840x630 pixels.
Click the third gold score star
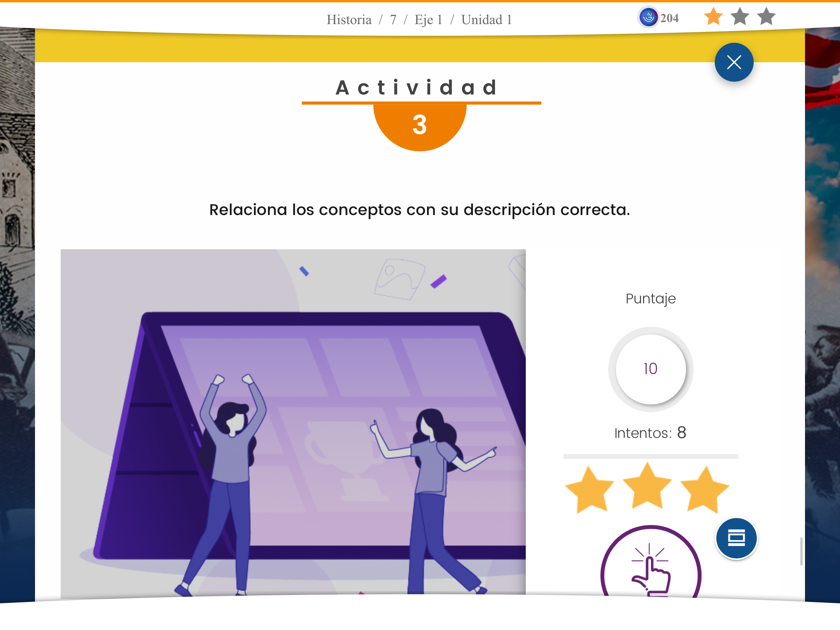coord(705,490)
